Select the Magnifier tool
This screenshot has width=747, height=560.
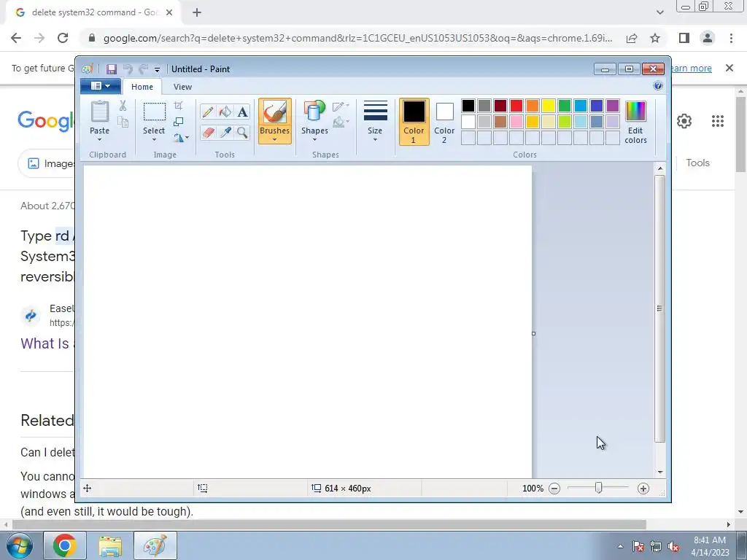point(242,132)
